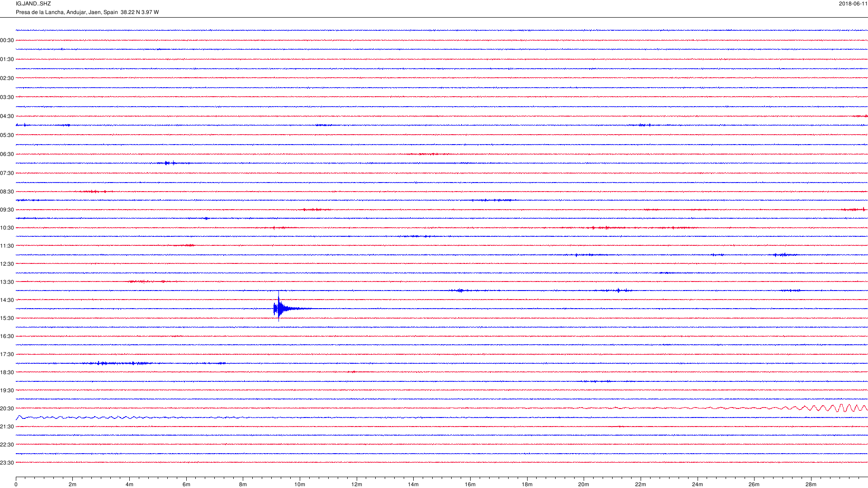The image size is (868, 488).
Task: Click the 24m axis label
Action: (698, 484)
